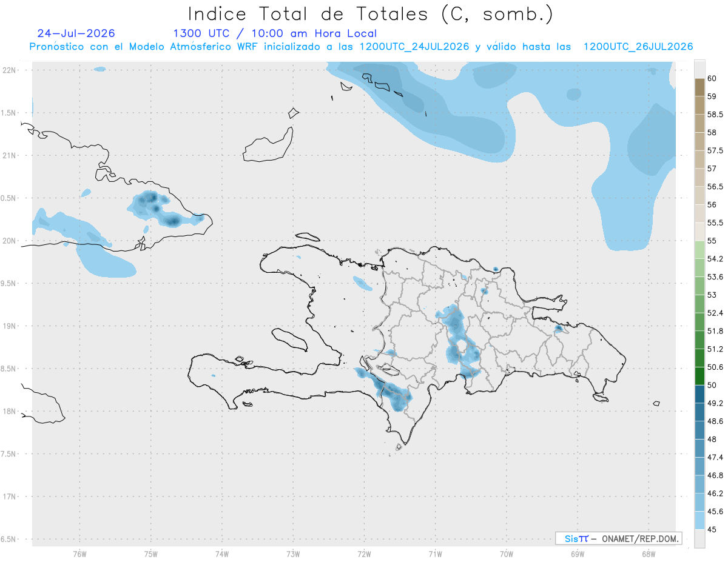Click the '49.2' value on the color scale
Image resolution: width=728 pixels, height=562 pixels.
pyautogui.click(x=715, y=403)
